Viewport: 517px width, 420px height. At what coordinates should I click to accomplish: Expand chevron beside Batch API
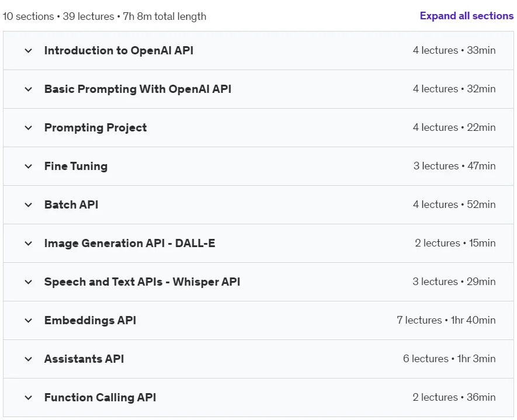[x=29, y=205]
